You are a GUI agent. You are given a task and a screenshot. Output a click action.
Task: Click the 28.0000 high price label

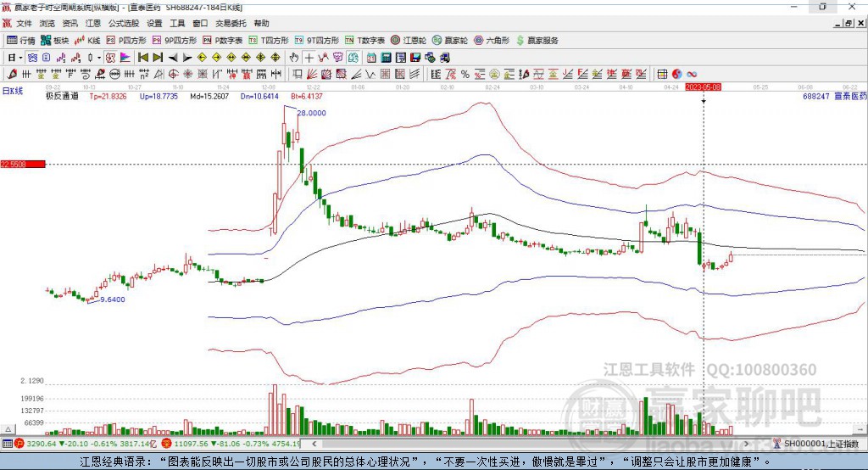312,113
